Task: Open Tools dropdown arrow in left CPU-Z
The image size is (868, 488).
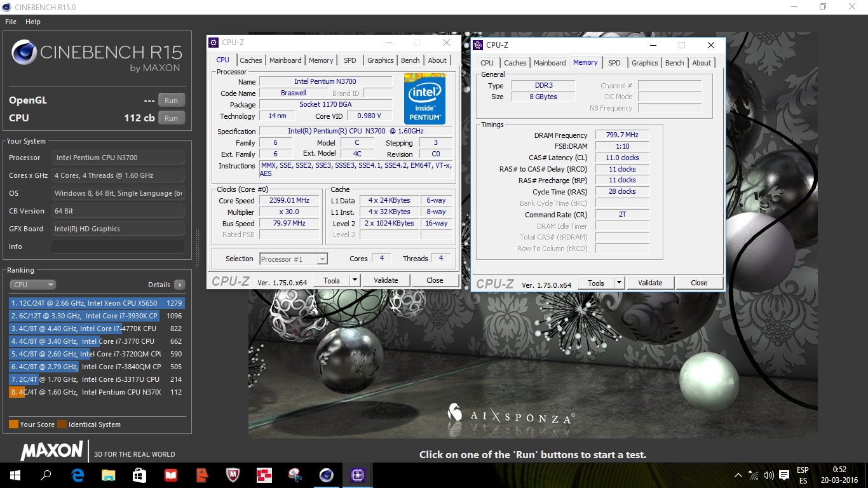Action: [355, 280]
